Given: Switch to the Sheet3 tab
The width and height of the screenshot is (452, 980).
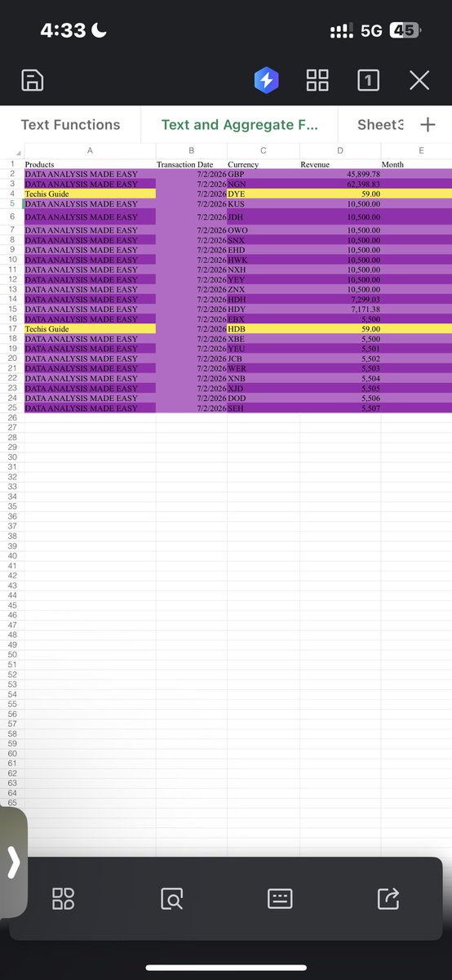Looking at the screenshot, I should [380, 125].
